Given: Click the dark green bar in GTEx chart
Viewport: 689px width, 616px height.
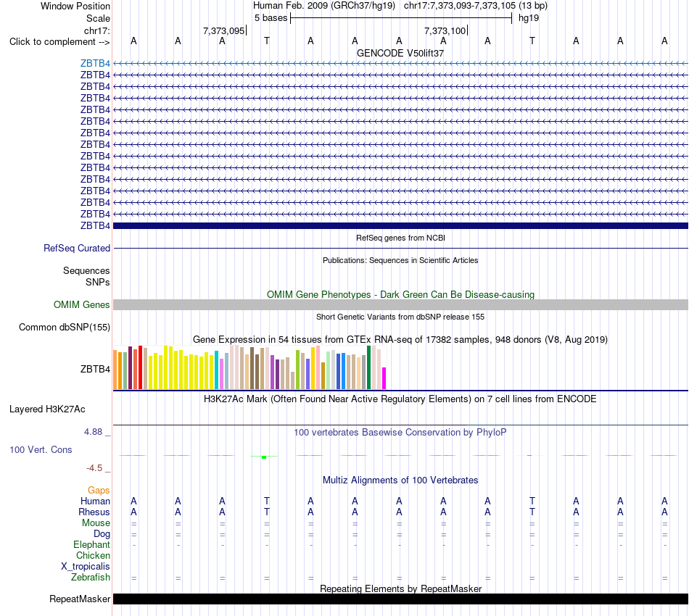Looking at the screenshot, I should [x=368, y=367].
